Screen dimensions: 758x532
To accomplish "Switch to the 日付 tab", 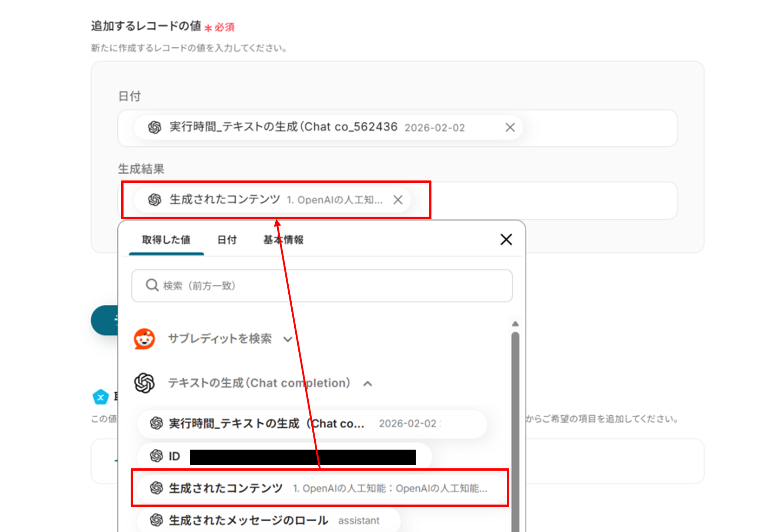I will coord(227,240).
